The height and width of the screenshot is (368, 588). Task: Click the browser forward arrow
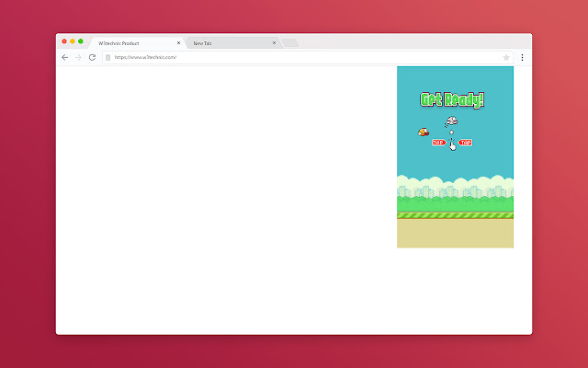[x=78, y=57]
